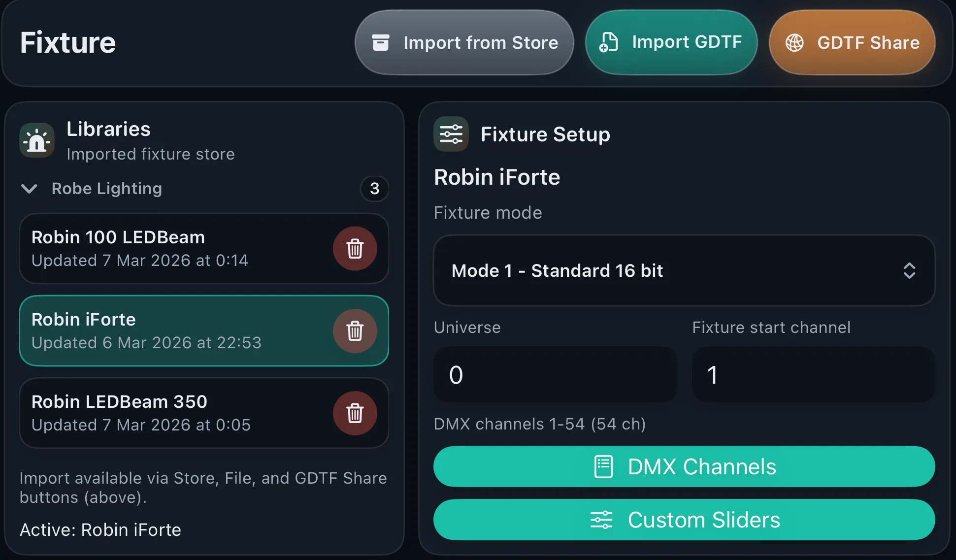This screenshot has height=560, width=956.
Task: Open the Fixture mode dropdown
Action: [x=684, y=270]
